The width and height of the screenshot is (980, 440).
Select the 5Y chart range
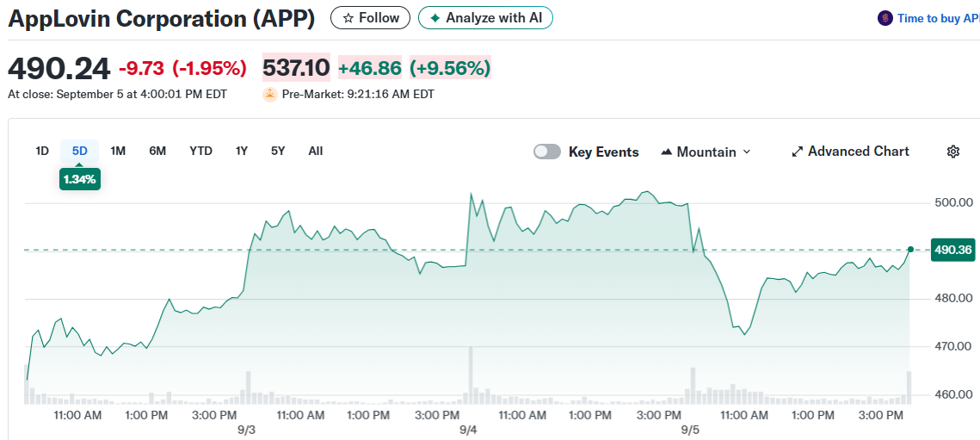point(278,151)
